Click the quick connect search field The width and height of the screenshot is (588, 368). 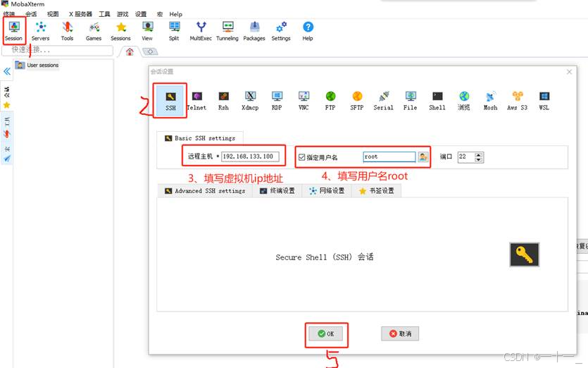57,50
